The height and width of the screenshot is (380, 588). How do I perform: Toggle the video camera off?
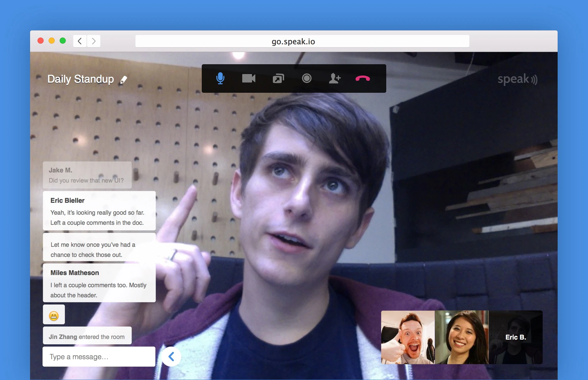tap(248, 78)
